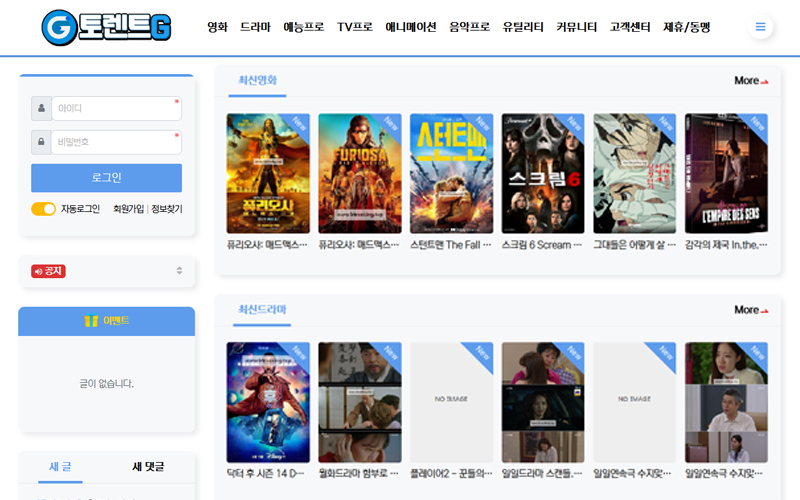Click More link in 최신드라마 section
The width and height of the screenshot is (800, 500).
tap(751, 310)
